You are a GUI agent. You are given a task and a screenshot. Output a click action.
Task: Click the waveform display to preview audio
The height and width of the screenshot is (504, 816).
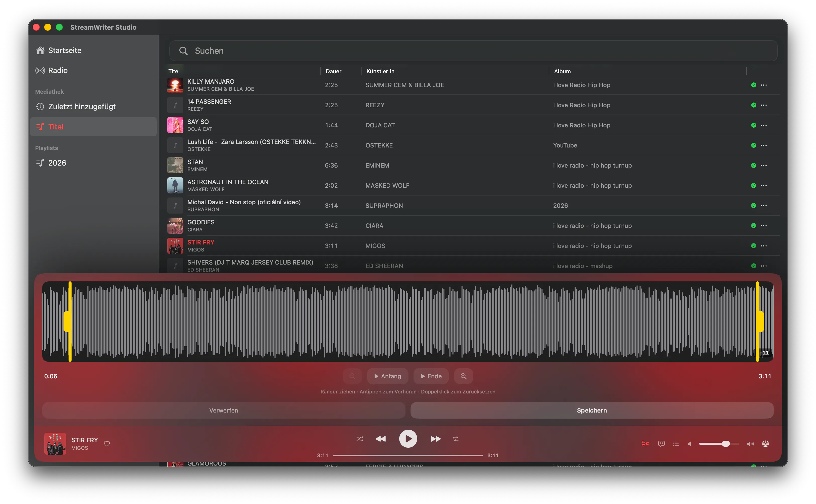(x=408, y=321)
